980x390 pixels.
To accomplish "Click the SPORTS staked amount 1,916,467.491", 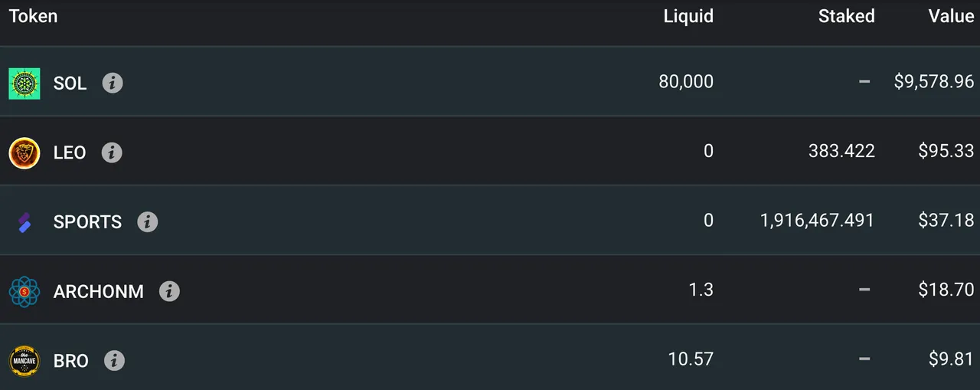I will point(818,221).
